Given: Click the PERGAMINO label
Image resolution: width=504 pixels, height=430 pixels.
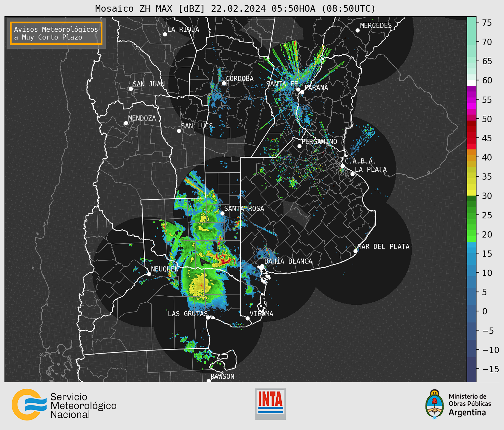Looking at the screenshot, I should [x=319, y=141].
